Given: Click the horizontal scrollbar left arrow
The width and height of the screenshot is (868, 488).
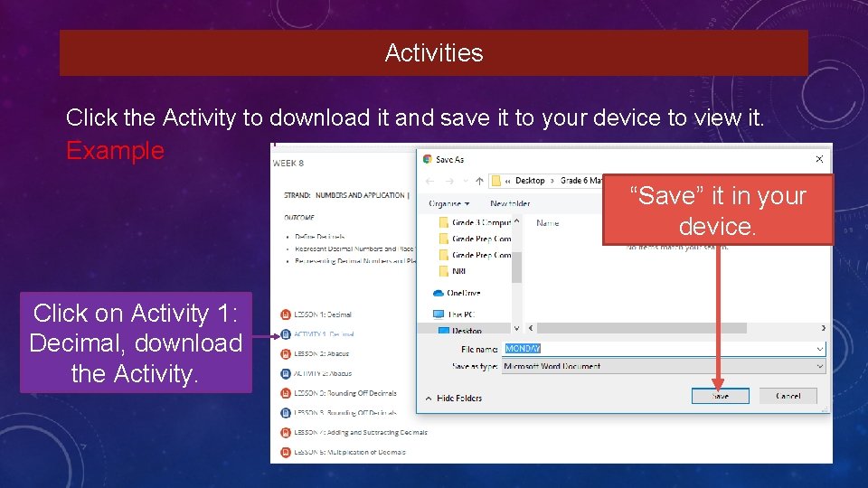Looking at the screenshot, I should click(x=531, y=328).
